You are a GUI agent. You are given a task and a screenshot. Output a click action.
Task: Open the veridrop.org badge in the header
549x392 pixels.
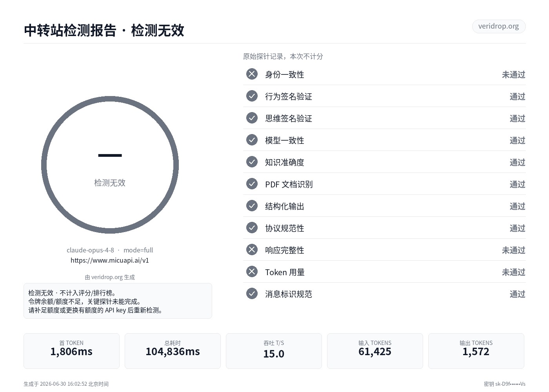pos(498,26)
